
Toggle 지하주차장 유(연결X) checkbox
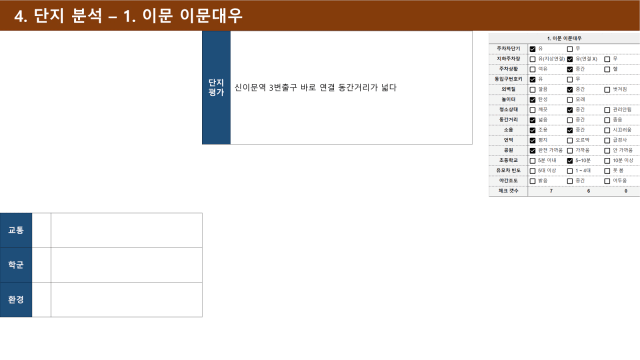[x=570, y=59]
